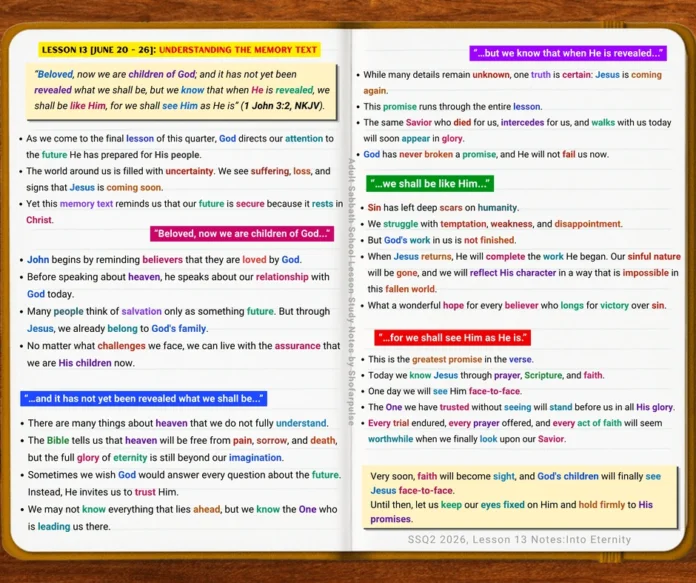Click the pink word "certain"
696x583 pixels.
click(577, 75)
